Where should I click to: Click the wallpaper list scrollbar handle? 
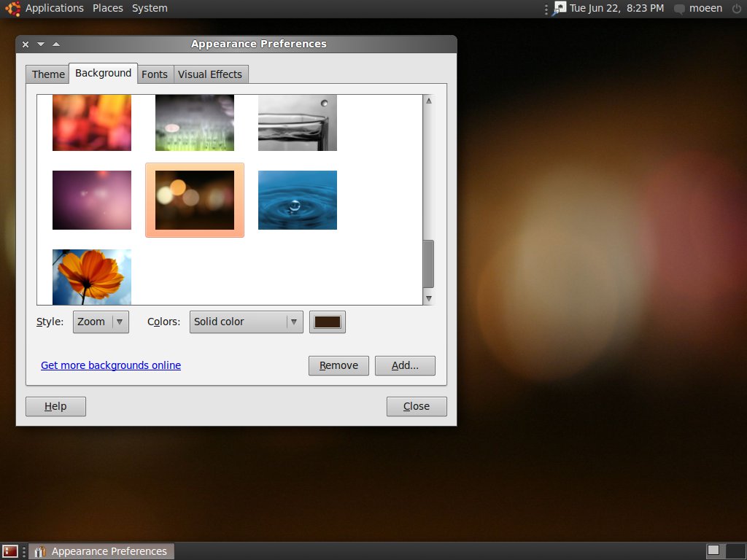click(429, 264)
